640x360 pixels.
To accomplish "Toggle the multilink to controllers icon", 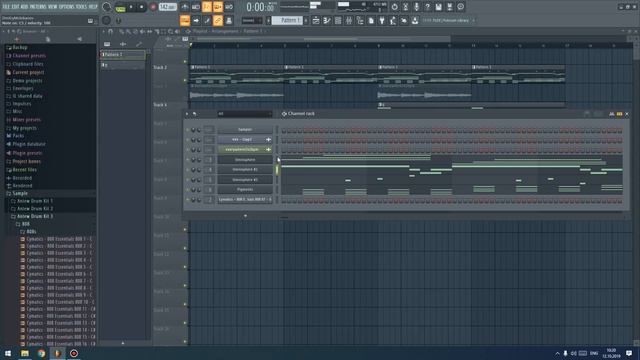I will (x=218, y=20).
